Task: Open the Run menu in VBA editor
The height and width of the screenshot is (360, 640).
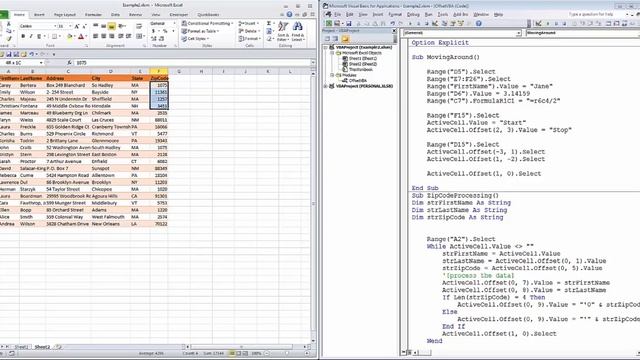Action: click(x=429, y=14)
